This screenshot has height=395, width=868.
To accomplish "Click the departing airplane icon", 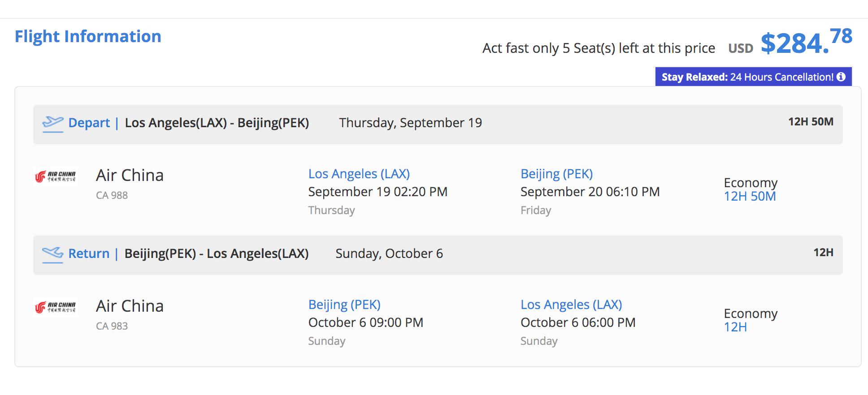I will tap(52, 123).
